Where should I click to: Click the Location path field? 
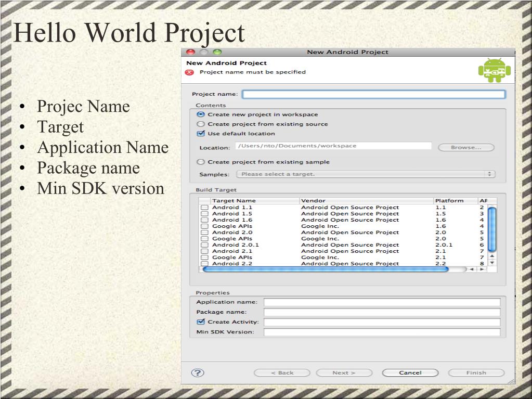[x=333, y=146]
